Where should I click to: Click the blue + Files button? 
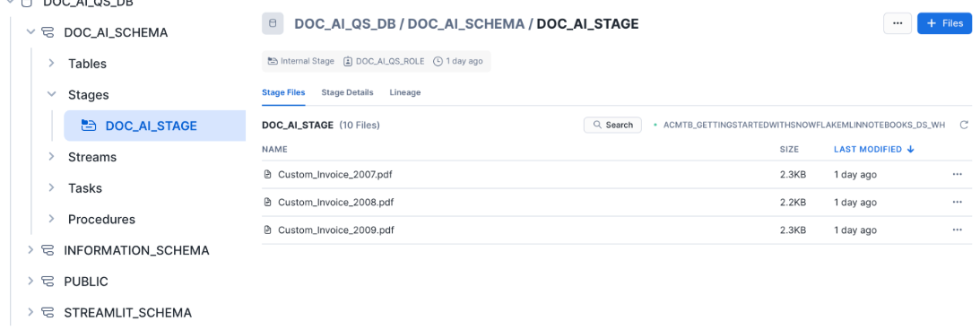point(944,23)
